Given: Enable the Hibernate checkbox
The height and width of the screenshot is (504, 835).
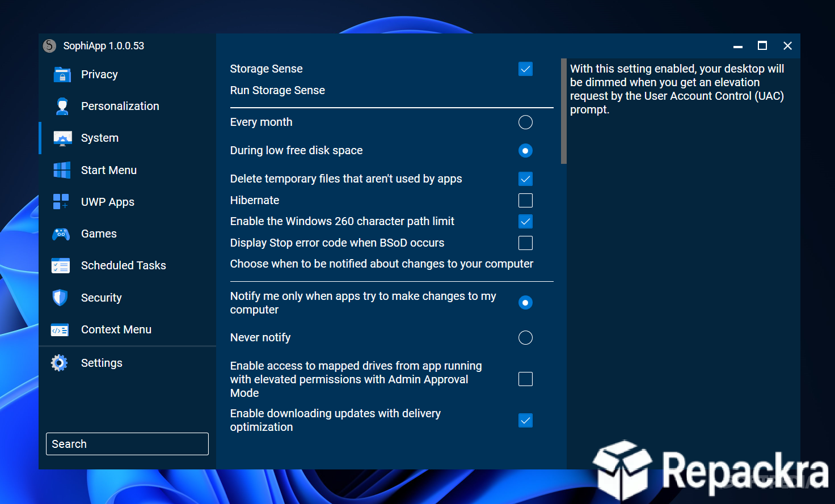Looking at the screenshot, I should (526, 201).
